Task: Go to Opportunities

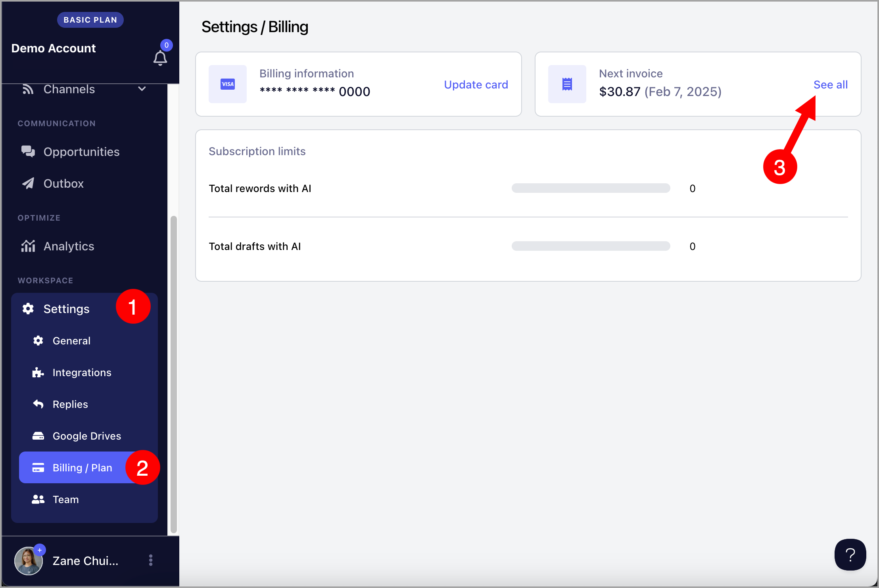Action: [84, 152]
